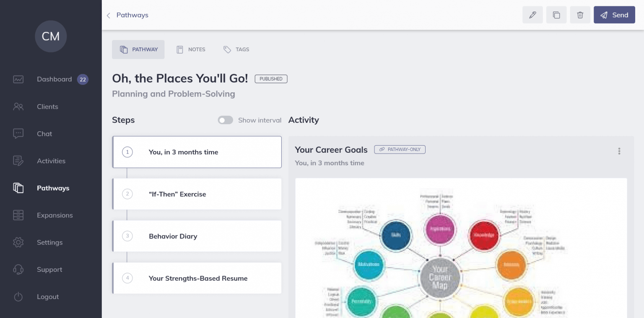Click the CM profile avatar

click(x=50, y=36)
